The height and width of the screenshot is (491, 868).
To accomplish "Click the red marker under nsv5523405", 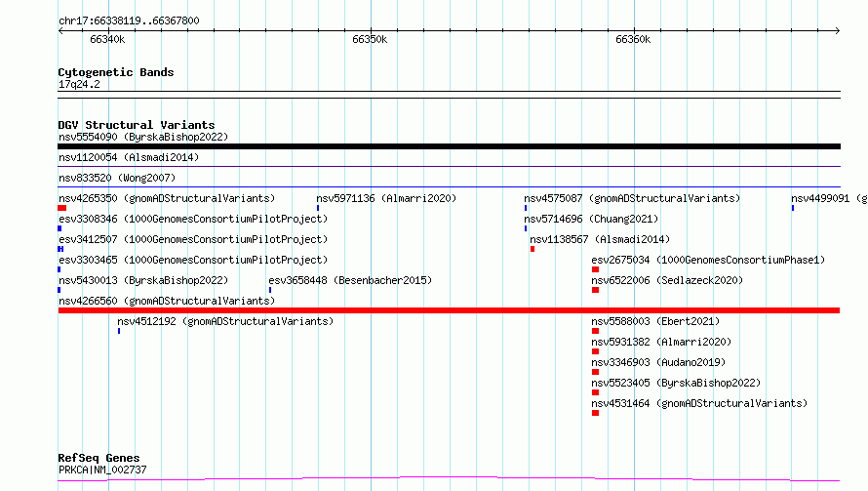I will (x=595, y=392).
